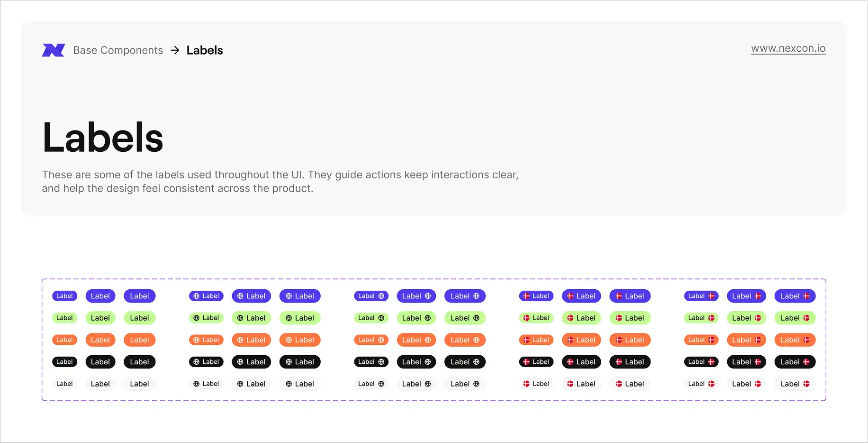Click the Labels page heading
868x443 pixels.
(102, 137)
